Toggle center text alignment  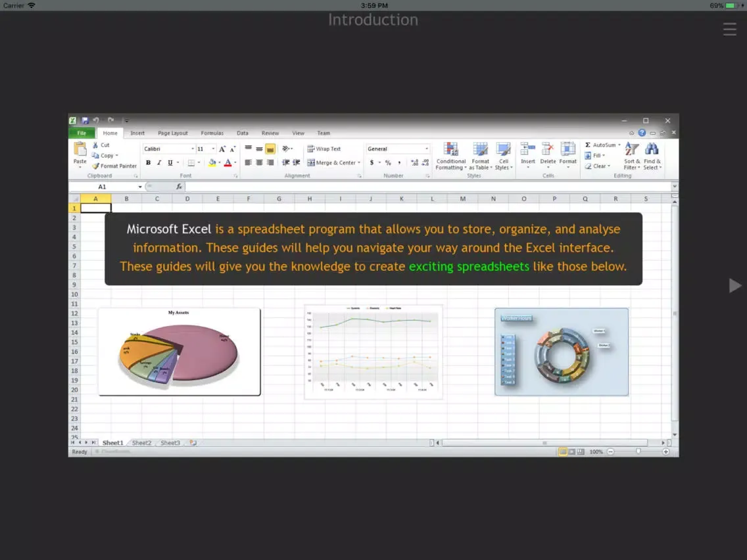pos(259,163)
